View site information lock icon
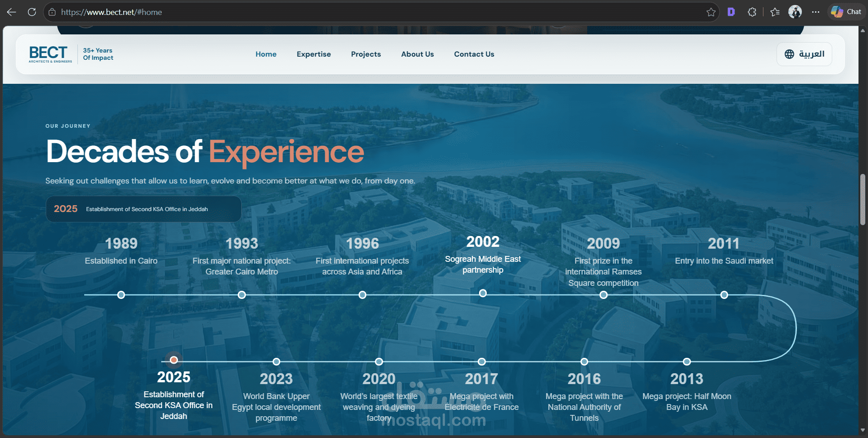The width and height of the screenshot is (868, 438). (52, 12)
